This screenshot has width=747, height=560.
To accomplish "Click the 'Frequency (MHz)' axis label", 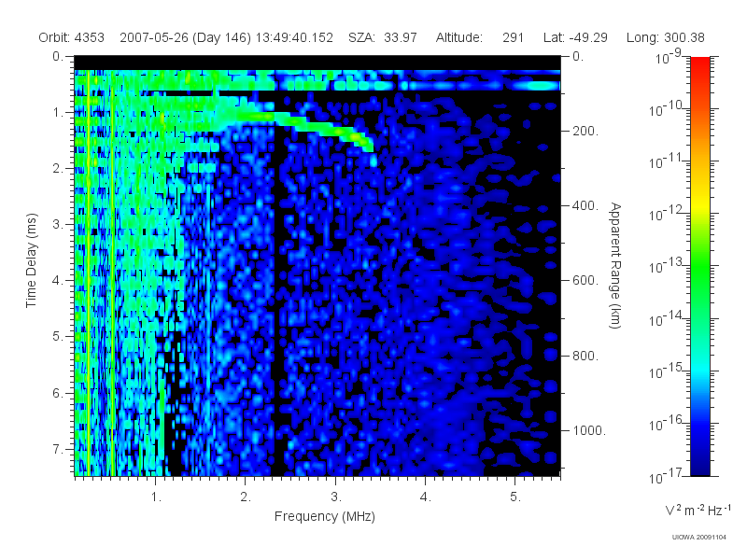I will pos(325,517).
